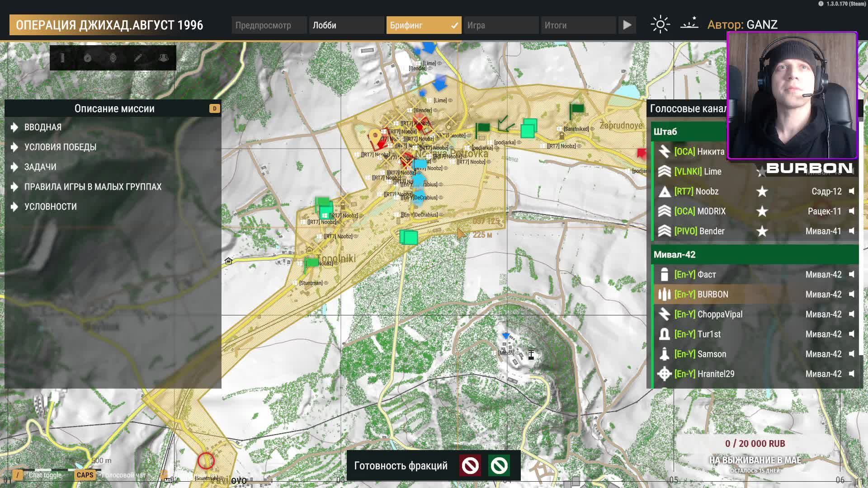This screenshot has width=868, height=488.
Task: Open the ruler map tool
Action: tap(62, 58)
